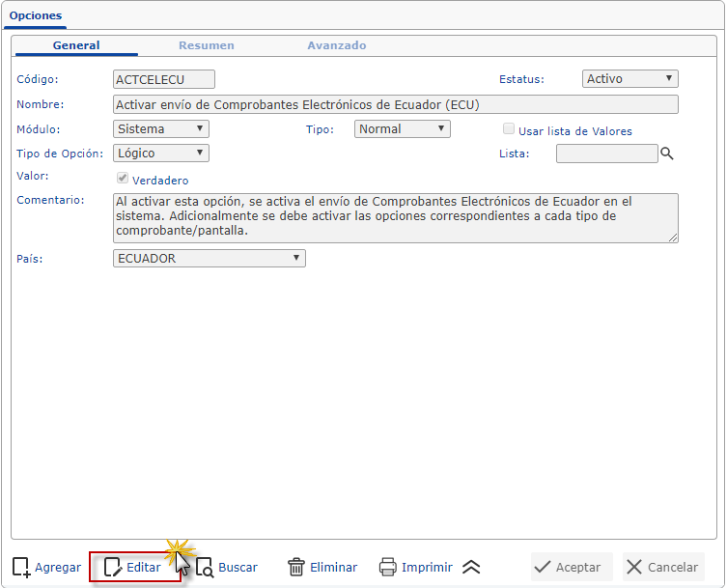The width and height of the screenshot is (727, 588).
Task: Click the Estatus: field label
Action: [x=521, y=79]
